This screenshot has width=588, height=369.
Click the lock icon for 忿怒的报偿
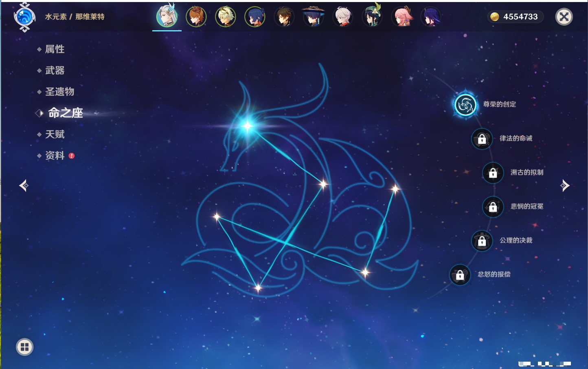[460, 275]
